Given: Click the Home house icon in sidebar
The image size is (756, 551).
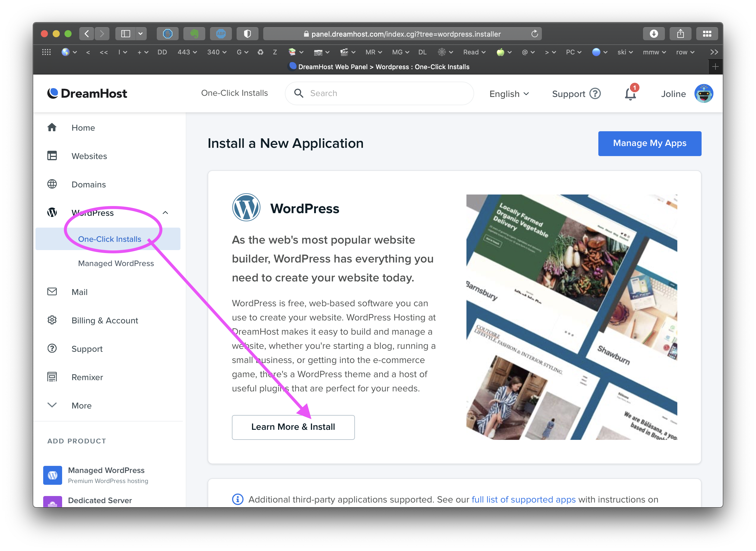Looking at the screenshot, I should (52, 127).
